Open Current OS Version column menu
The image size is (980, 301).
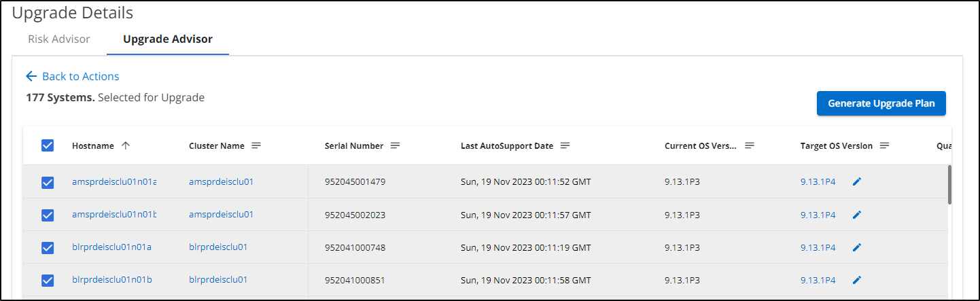point(750,145)
